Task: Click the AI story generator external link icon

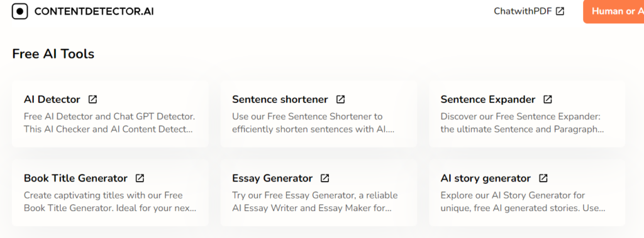Action: point(543,178)
